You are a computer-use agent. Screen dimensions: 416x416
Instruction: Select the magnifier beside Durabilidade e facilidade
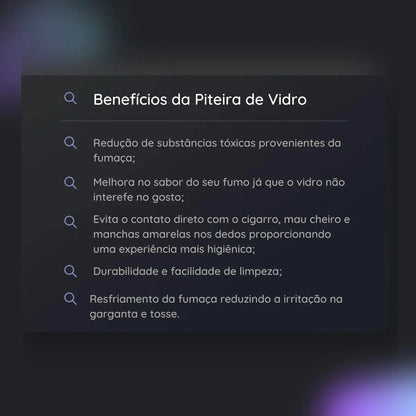(x=70, y=271)
